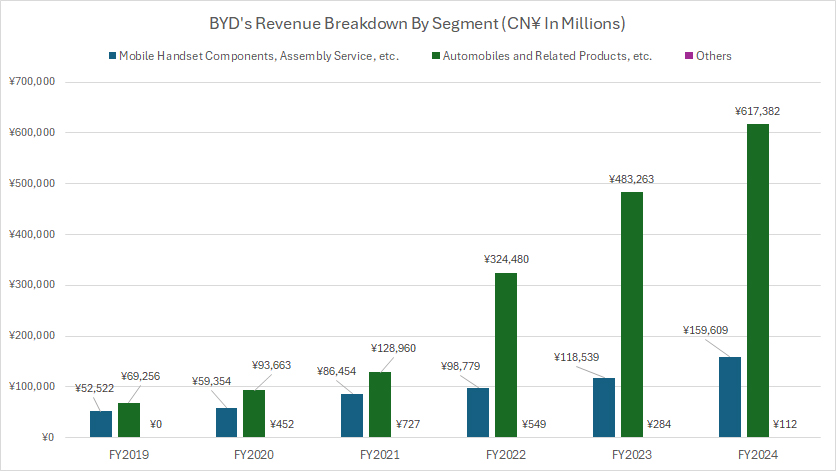This screenshot has width=836, height=471.
Task: Click the ¥483,263 data label
Action: (x=631, y=179)
